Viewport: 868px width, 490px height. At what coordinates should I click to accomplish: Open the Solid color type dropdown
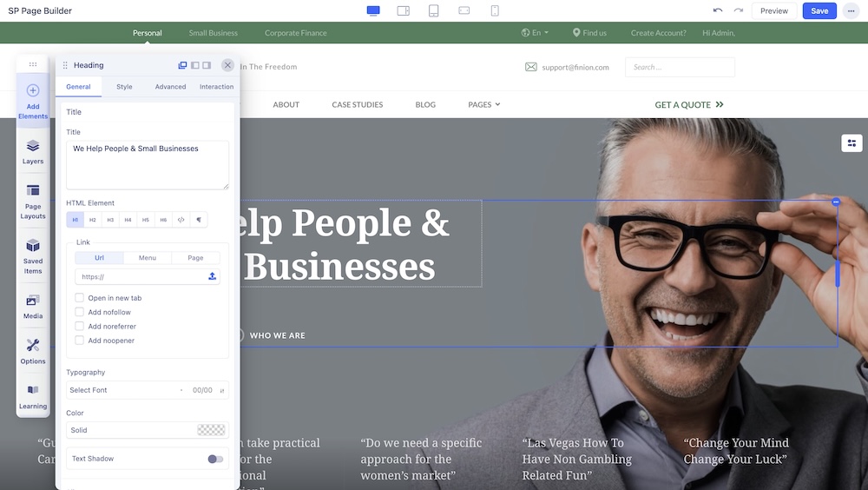coord(130,430)
